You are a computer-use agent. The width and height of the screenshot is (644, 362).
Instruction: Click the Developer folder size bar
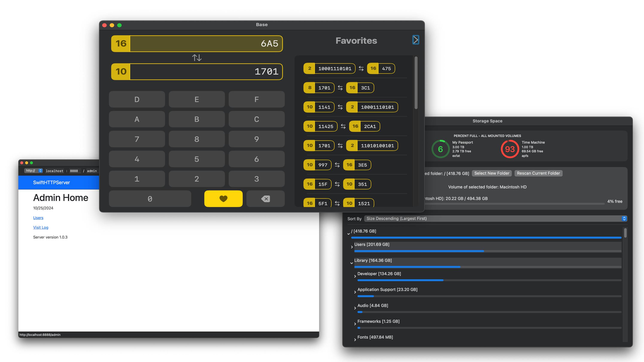pos(489,280)
